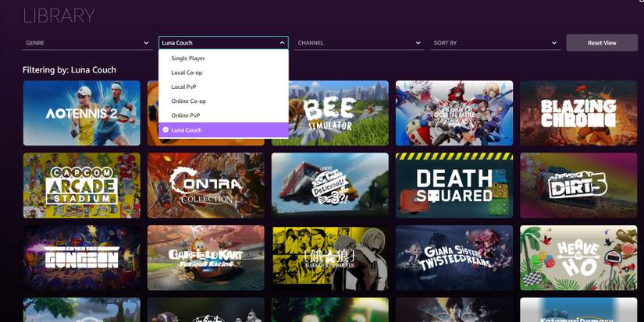Expand the Genre dropdown
The height and width of the screenshot is (322, 644).
point(87,43)
